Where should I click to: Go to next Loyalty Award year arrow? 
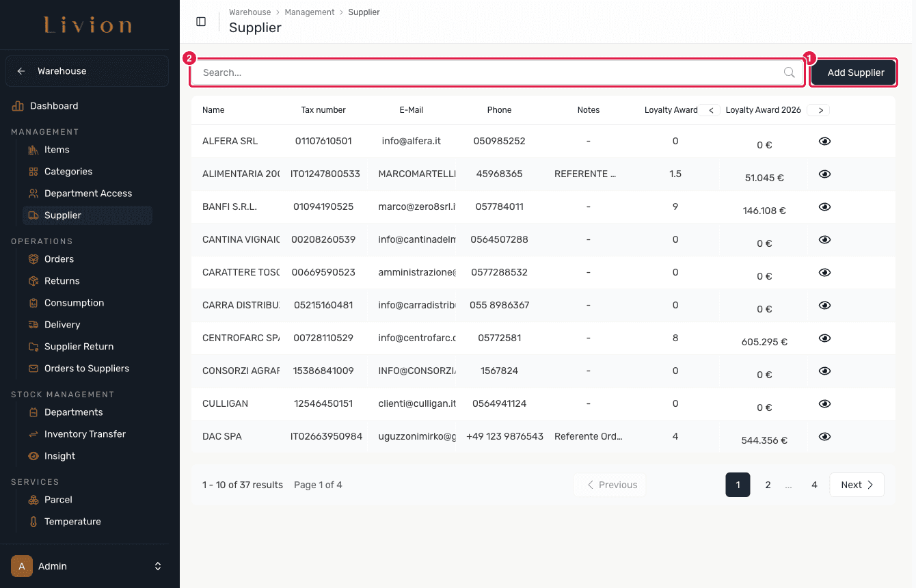pyautogui.click(x=820, y=110)
